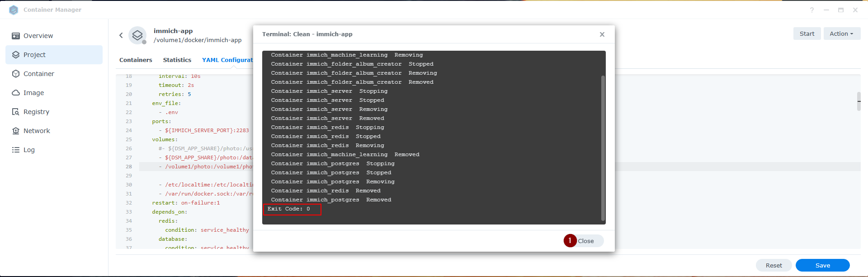
Task: Click the Overview icon in sidebar
Action: pos(16,36)
